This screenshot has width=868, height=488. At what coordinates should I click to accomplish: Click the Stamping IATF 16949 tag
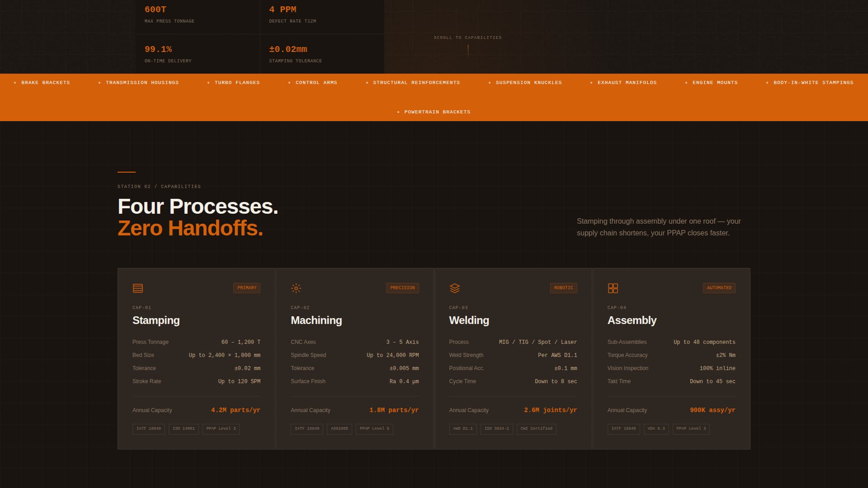149,429
